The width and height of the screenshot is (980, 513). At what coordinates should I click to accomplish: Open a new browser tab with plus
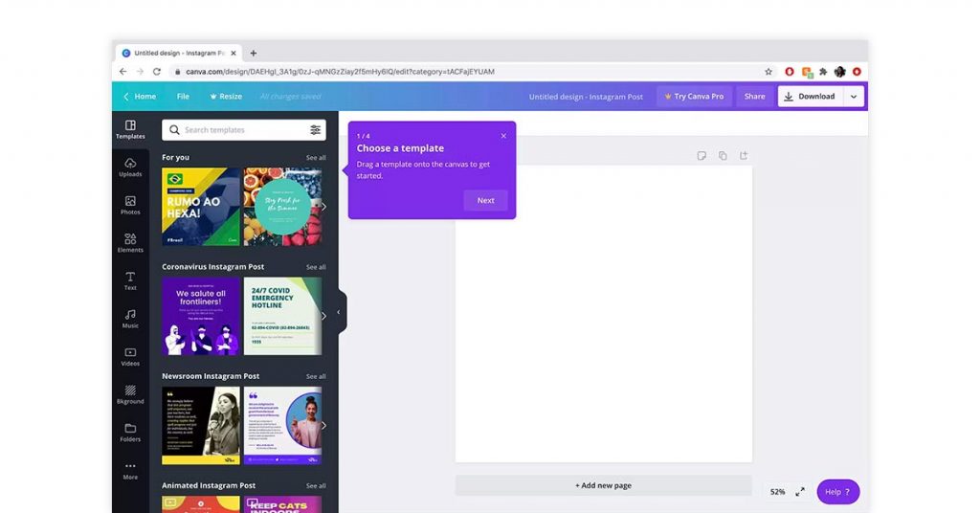click(x=253, y=53)
